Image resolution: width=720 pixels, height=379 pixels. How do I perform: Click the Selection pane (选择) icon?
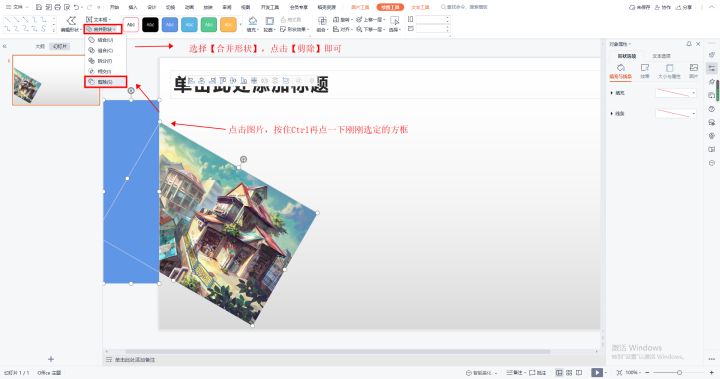click(x=394, y=21)
